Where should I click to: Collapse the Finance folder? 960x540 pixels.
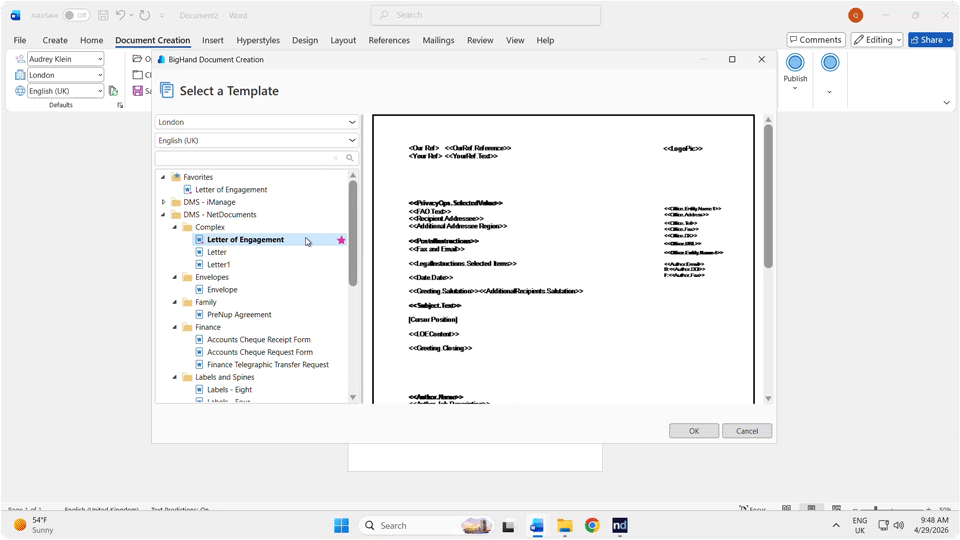click(x=175, y=328)
